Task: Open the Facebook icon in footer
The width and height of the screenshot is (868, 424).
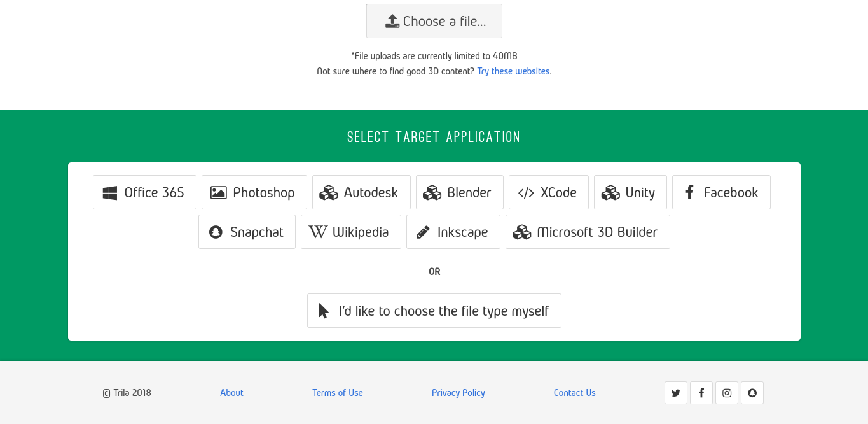Action: [x=701, y=393]
